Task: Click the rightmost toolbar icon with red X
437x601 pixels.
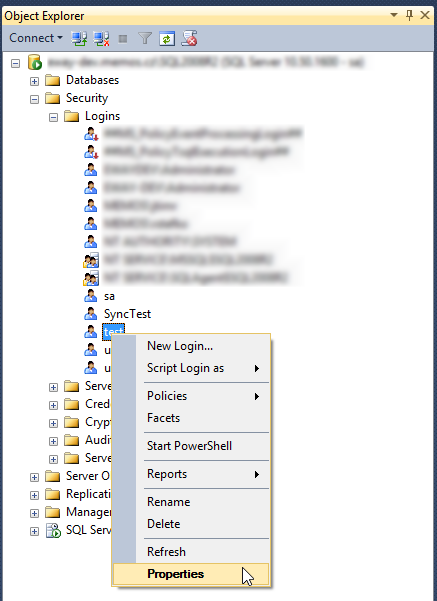Action: pyautogui.click(x=189, y=38)
